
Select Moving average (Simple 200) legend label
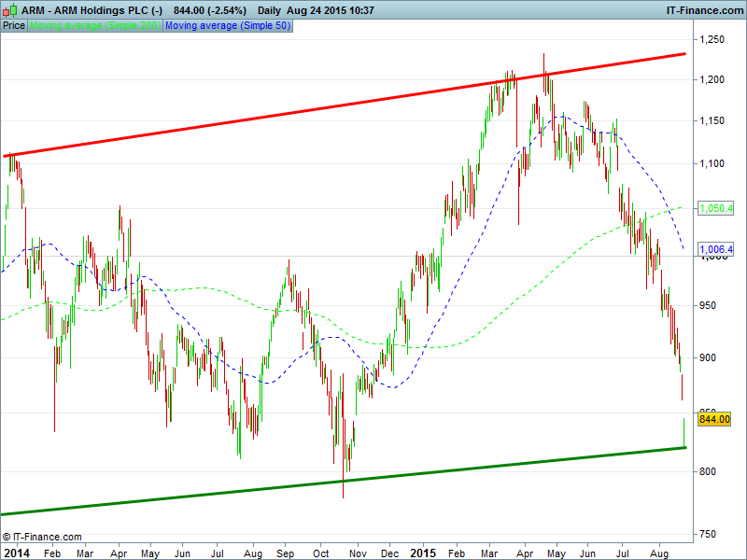[95, 25]
